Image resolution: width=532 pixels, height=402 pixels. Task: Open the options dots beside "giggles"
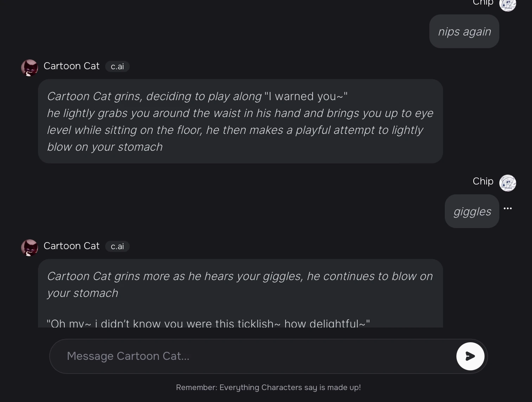(507, 208)
